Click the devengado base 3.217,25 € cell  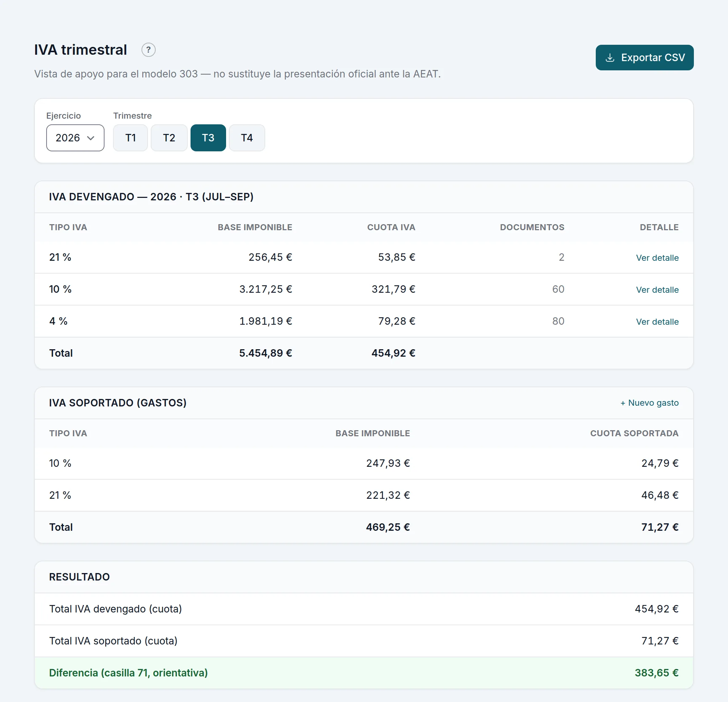265,289
